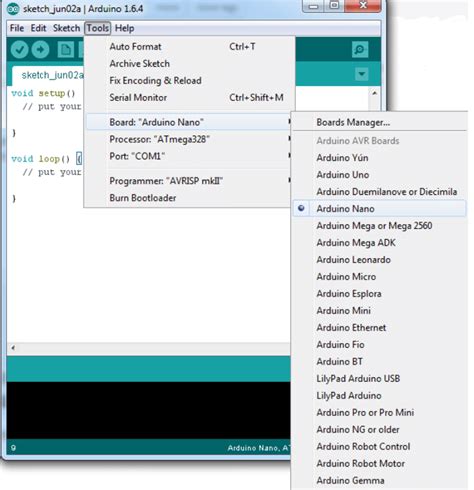Viewport: 474px width, 490px height.
Task: Select Arduino Robot Control board
Action: tap(379, 447)
